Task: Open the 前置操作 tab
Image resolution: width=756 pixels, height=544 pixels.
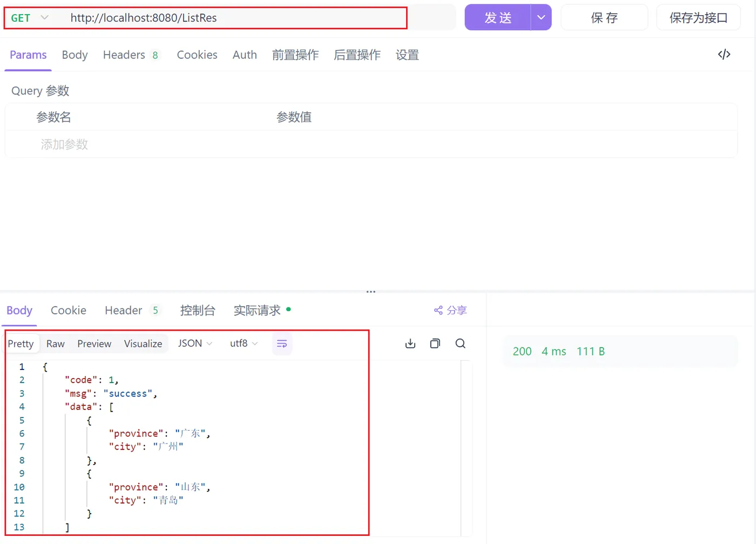Action: pyautogui.click(x=295, y=55)
